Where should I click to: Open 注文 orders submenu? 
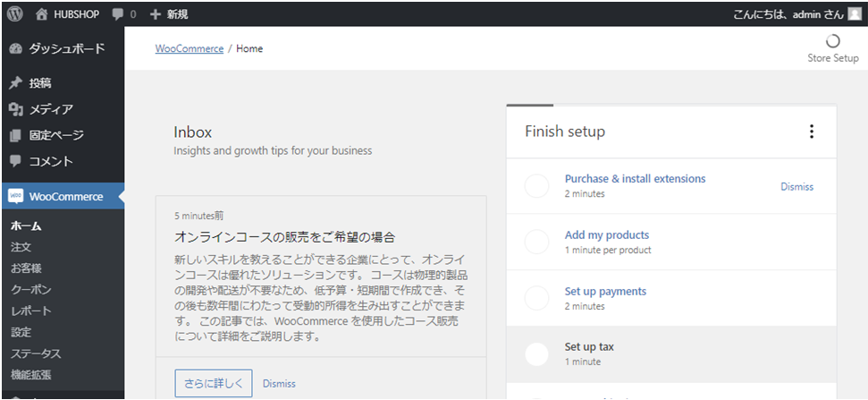pos(21,247)
